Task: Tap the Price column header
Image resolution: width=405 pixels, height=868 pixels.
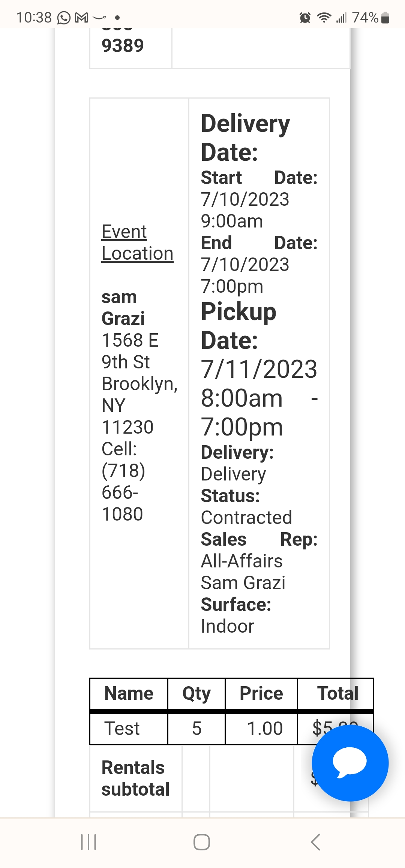Action: point(261,693)
